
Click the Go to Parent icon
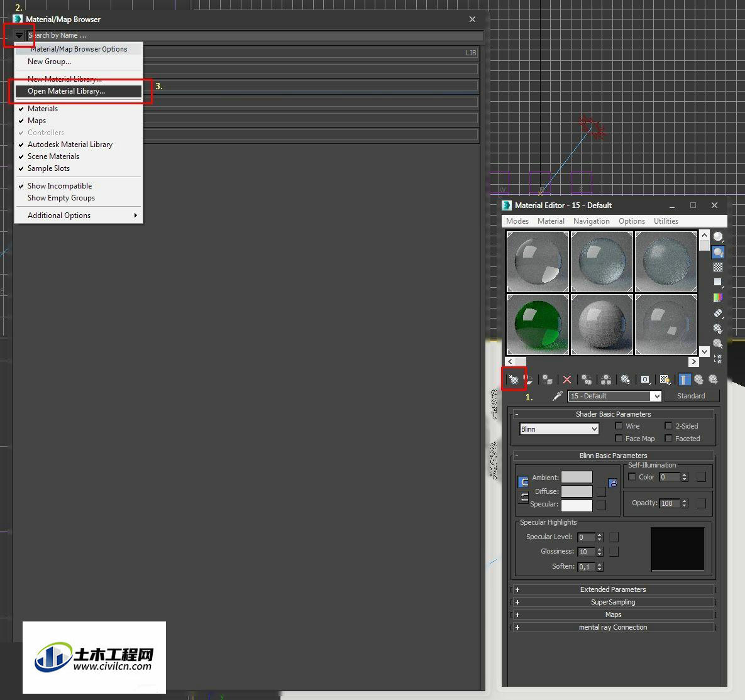click(x=698, y=380)
